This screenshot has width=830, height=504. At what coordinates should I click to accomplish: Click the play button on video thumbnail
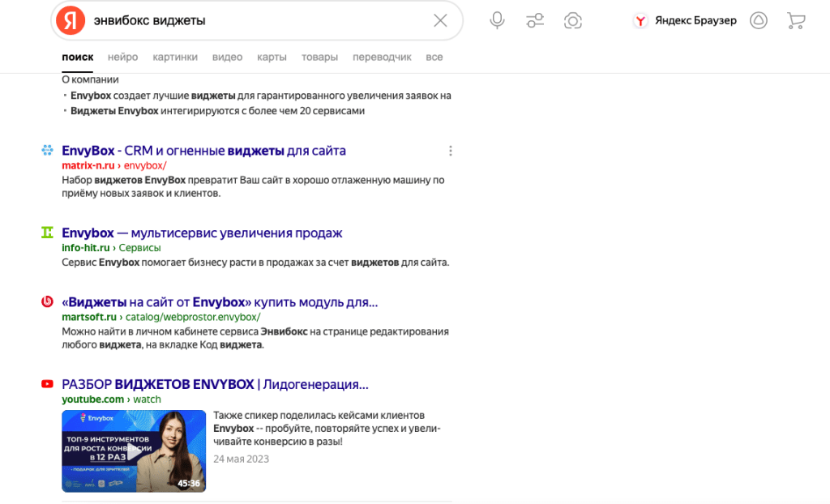134,451
